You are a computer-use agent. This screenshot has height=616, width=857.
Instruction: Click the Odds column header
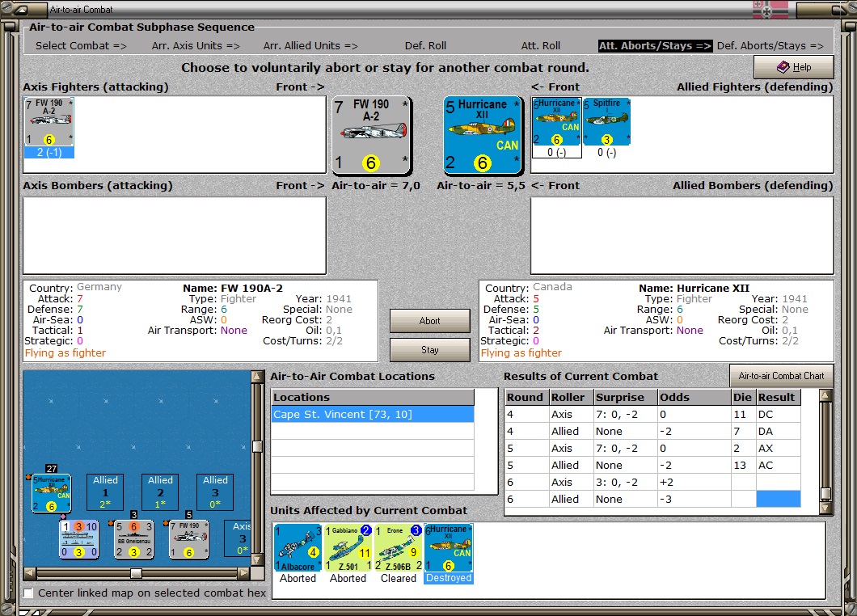694,398
